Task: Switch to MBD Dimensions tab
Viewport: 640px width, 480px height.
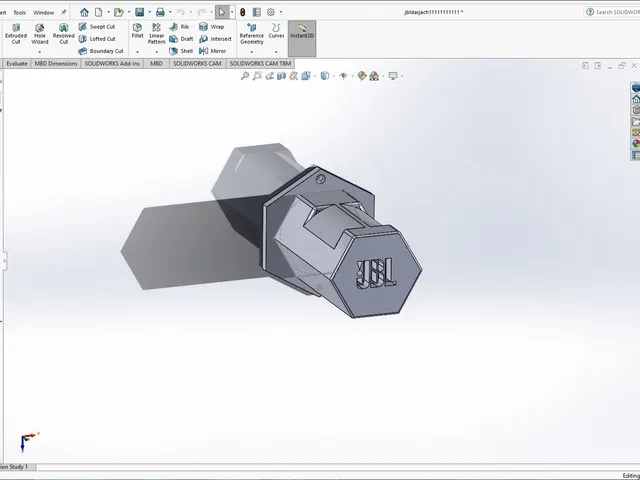Action: (x=56, y=64)
